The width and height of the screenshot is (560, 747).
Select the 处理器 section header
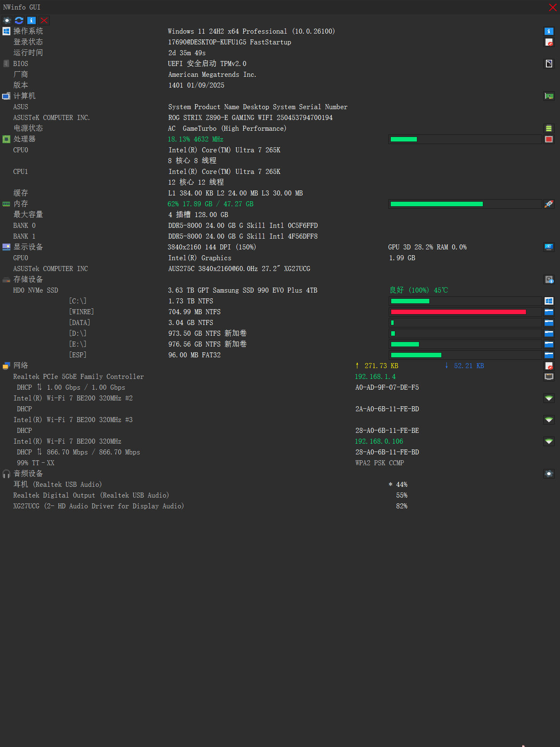pyautogui.click(x=24, y=139)
